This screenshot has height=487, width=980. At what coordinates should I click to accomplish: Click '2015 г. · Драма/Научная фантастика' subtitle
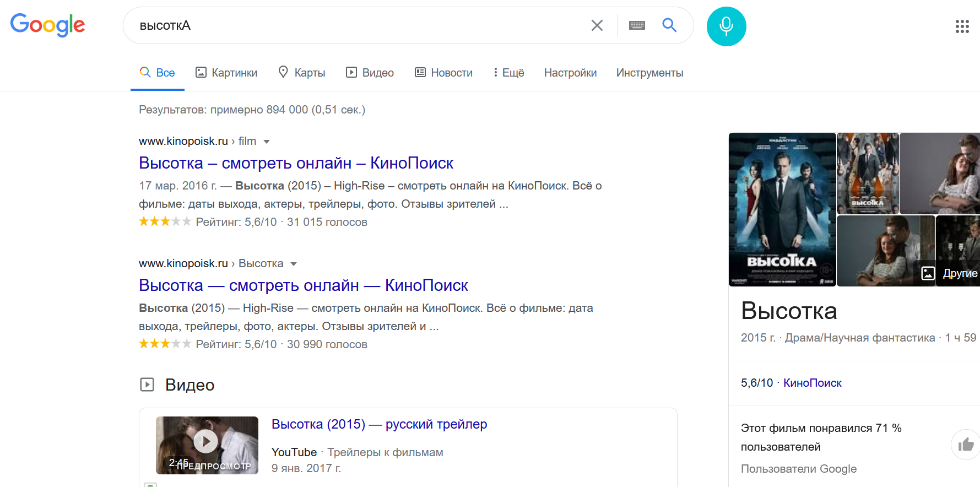tap(838, 338)
